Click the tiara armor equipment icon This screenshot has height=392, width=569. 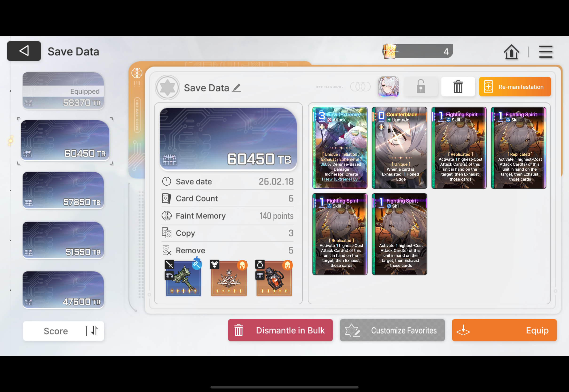(229, 278)
